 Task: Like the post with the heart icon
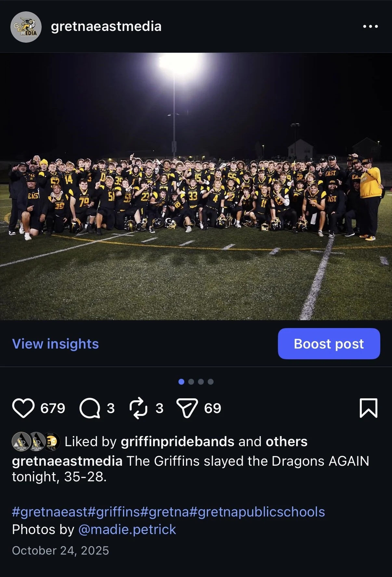click(x=23, y=408)
